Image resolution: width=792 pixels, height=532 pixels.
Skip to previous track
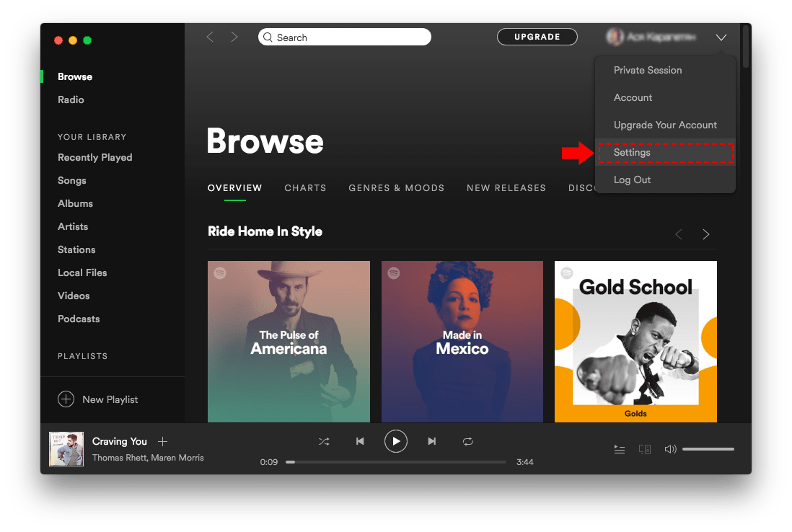click(360, 442)
